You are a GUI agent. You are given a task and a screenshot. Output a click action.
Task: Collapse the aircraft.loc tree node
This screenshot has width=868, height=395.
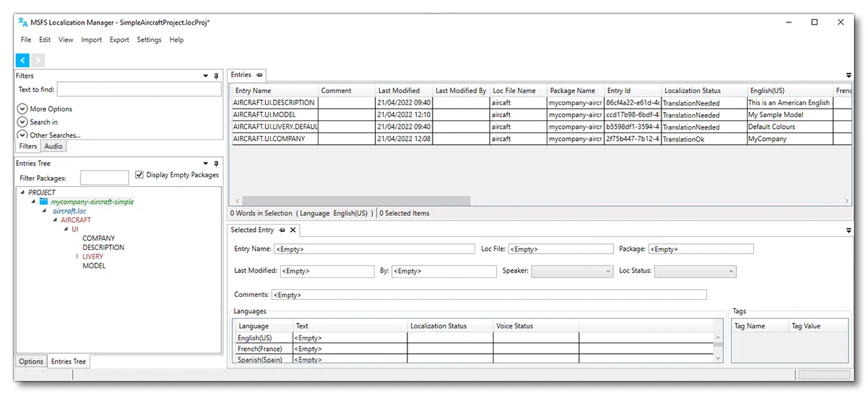tap(45, 211)
